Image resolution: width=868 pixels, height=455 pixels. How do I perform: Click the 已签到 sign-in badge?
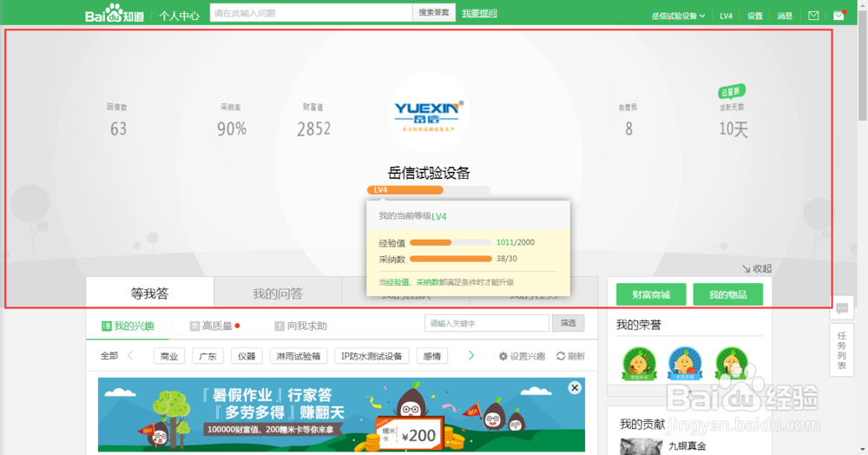[x=732, y=91]
